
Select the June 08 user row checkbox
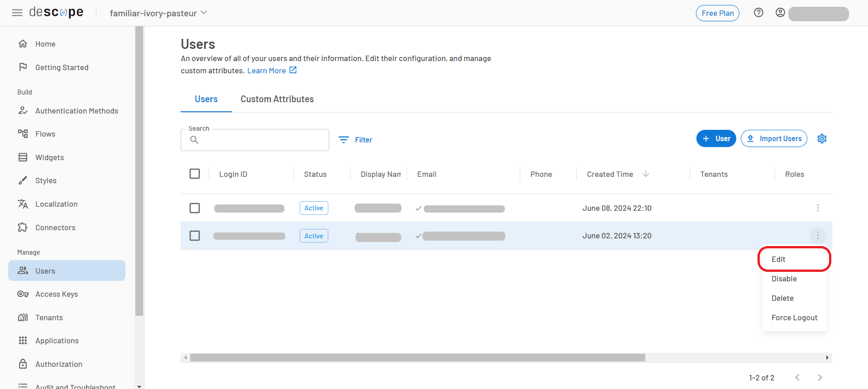[x=195, y=208]
